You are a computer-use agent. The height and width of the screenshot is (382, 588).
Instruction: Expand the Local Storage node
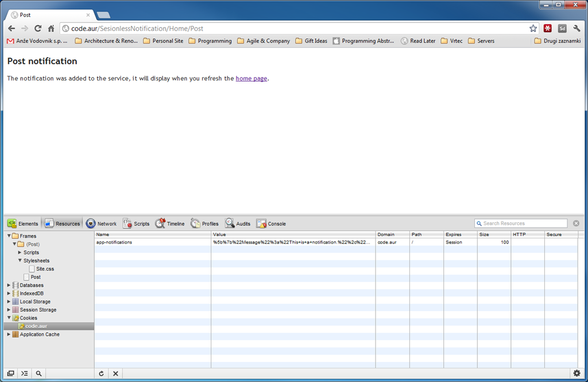coord(9,302)
